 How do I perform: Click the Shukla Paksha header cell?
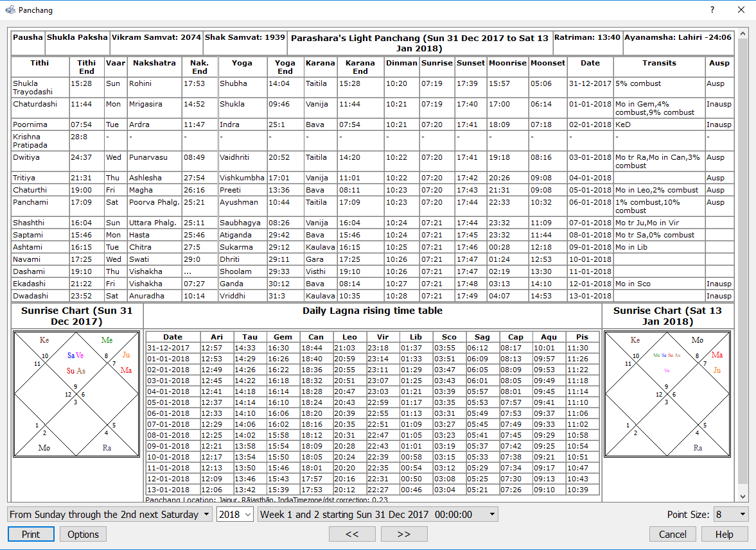tap(77, 43)
